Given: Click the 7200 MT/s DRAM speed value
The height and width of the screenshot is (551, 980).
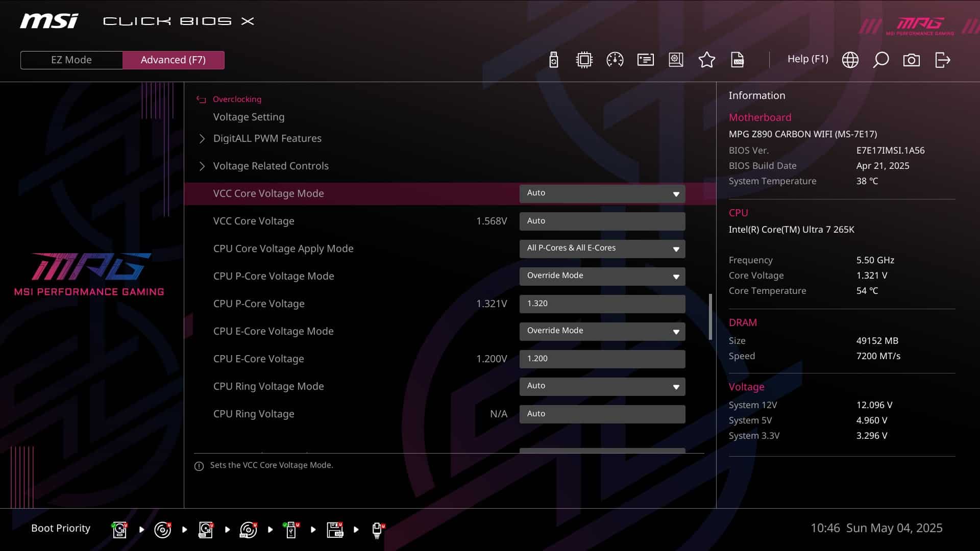Looking at the screenshot, I should coord(878,356).
